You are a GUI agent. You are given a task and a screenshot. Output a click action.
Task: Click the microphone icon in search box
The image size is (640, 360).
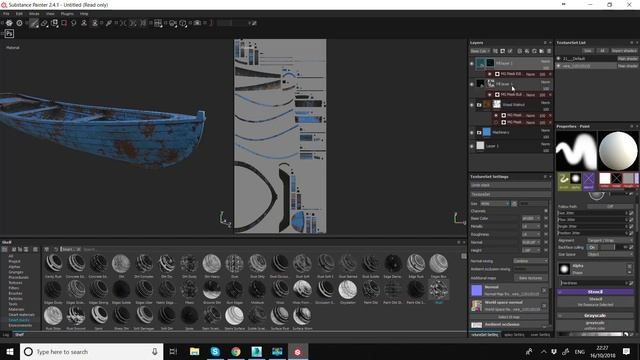(155, 351)
